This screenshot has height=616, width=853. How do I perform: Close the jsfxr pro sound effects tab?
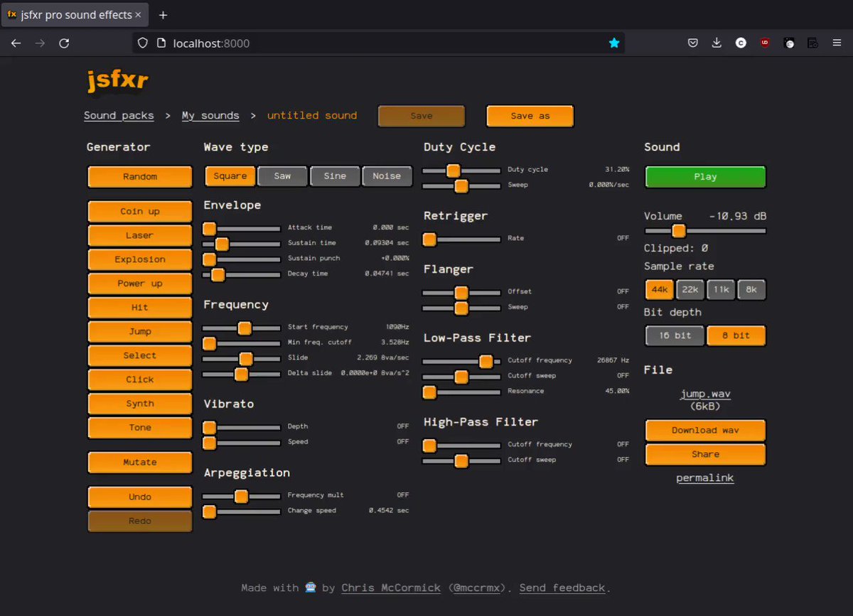click(x=138, y=15)
